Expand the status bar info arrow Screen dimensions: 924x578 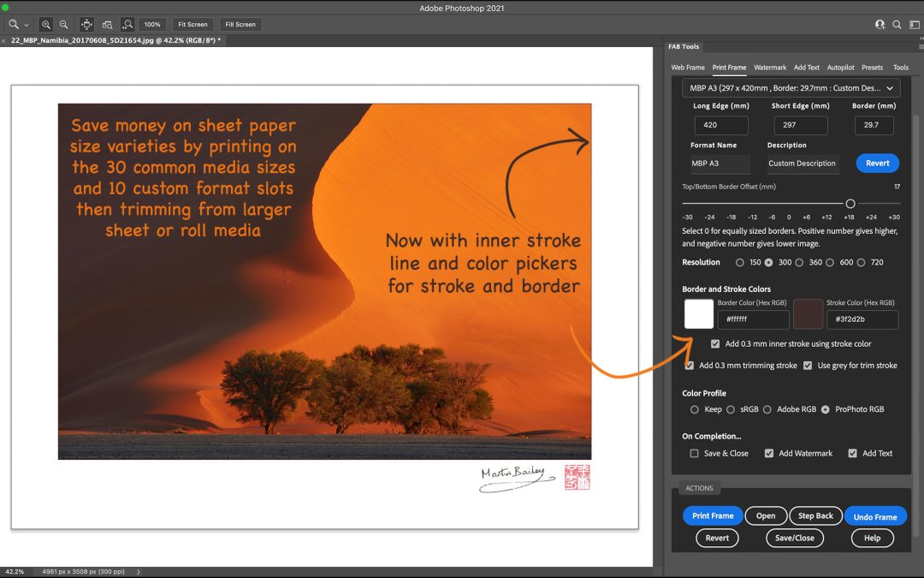point(138,572)
